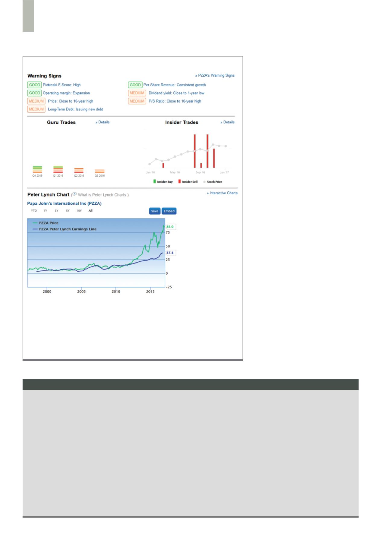This screenshot has width=392, height=555.
Task: Open Guru Trades Details link
Action: pyautogui.click(x=103, y=122)
